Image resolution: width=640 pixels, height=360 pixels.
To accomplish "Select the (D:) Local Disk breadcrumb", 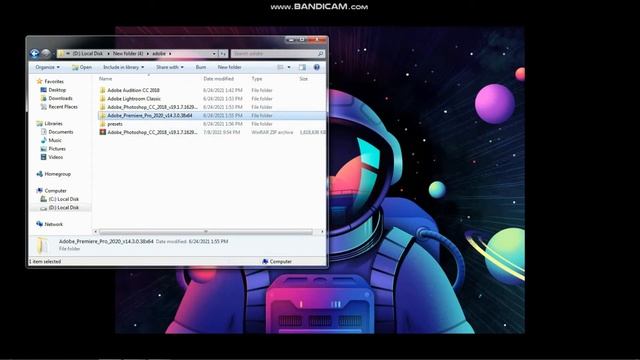I will [88, 53].
